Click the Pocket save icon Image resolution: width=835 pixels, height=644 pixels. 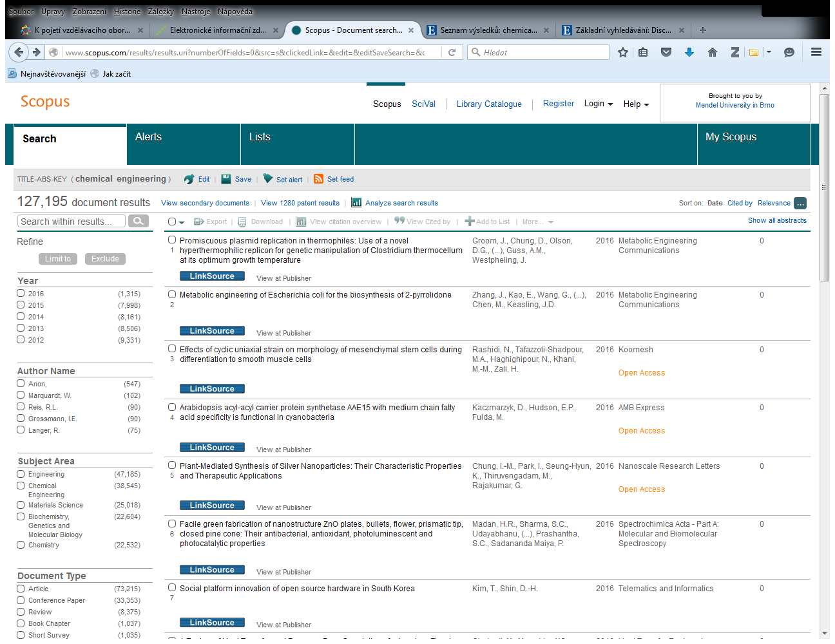pos(666,52)
